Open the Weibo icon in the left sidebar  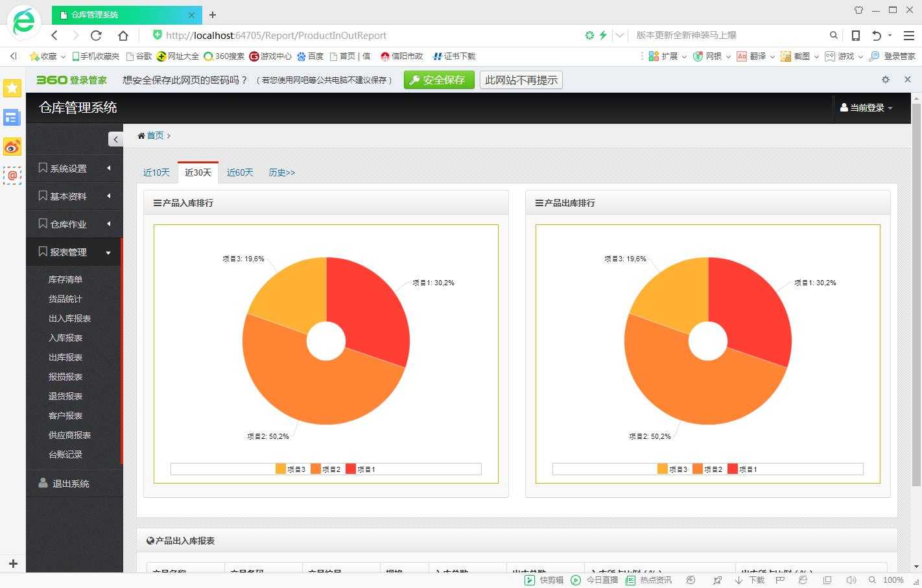pyautogui.click(x=12, y=147)
